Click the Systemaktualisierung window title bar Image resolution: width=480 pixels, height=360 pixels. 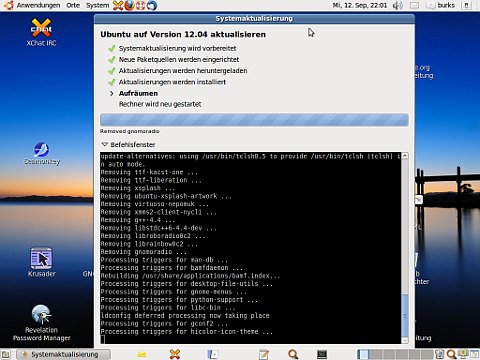(x=254, y=19)
